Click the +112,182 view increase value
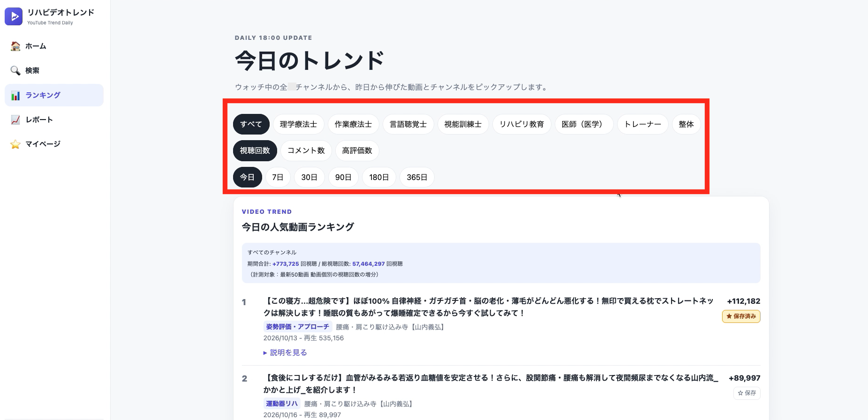 pos(743,301)
